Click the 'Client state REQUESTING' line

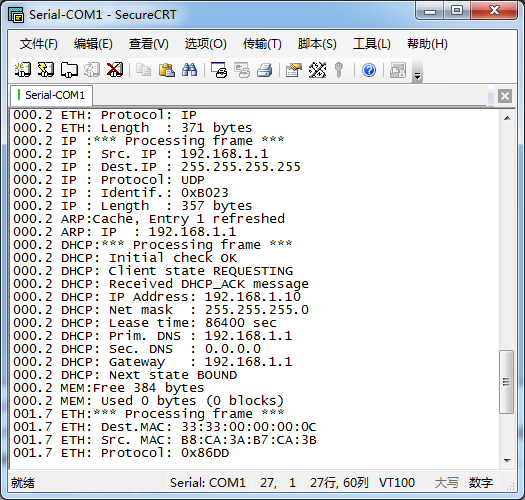(x=153, y=271)
